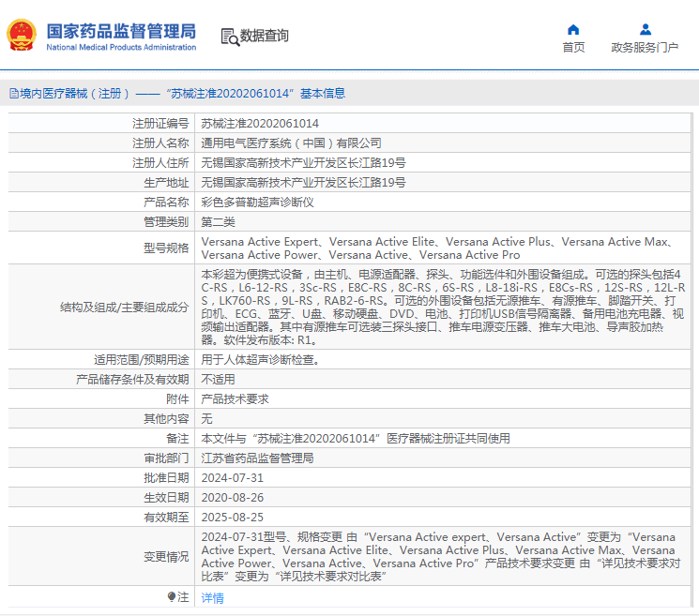
Task: Select 有效期至 value 2025-08-25
Action: [x=233, y=518]
